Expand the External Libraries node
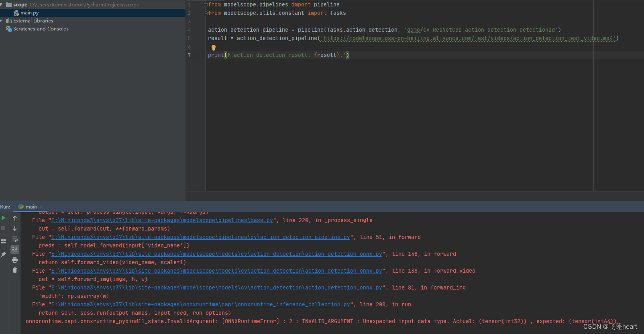 coord(2,20)
